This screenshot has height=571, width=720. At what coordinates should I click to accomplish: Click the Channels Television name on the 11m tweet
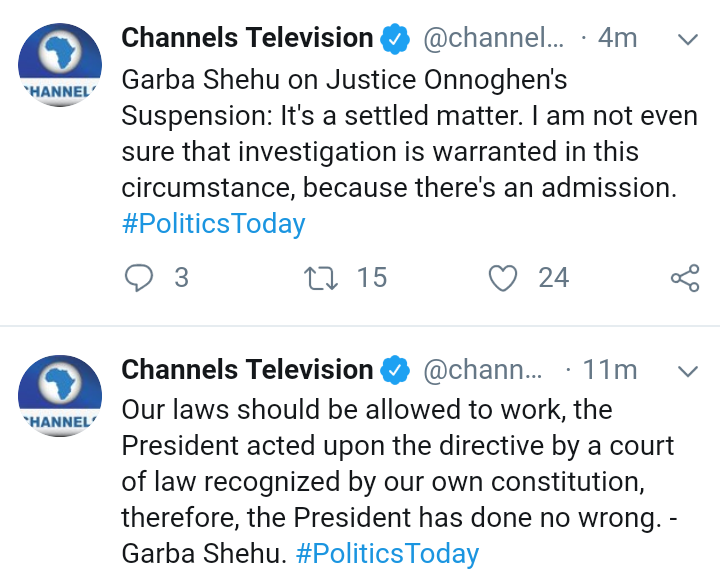(x=247, y=371)
